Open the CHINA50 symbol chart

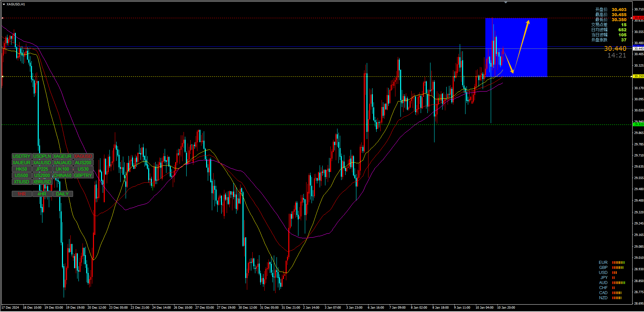(x=63, y=175)
